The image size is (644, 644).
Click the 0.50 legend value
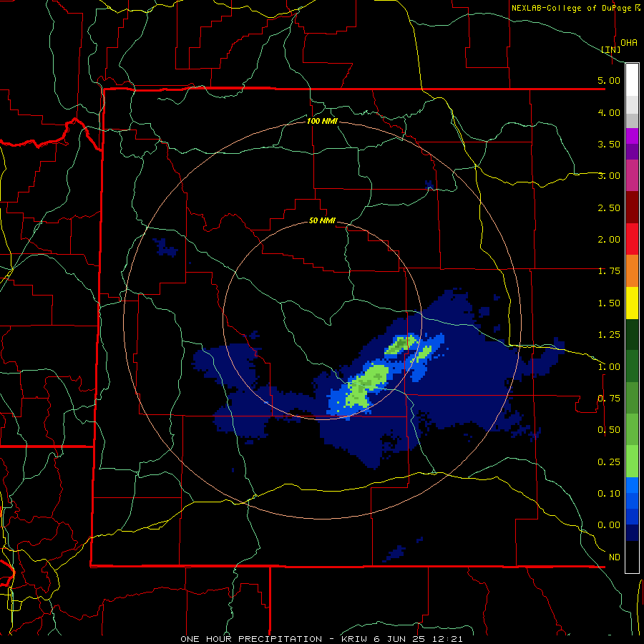point(609,430)
